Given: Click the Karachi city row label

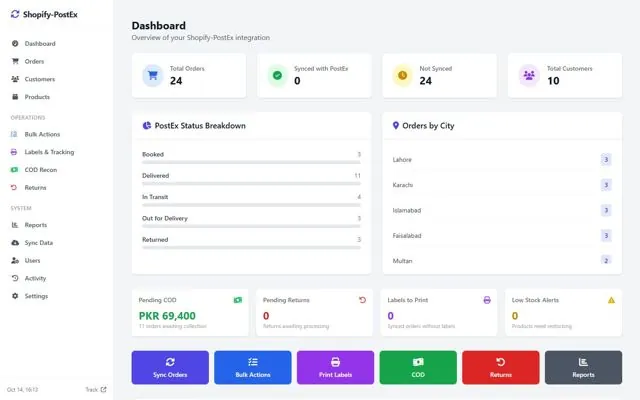Looking at the screenshot, I should point(403,185).
